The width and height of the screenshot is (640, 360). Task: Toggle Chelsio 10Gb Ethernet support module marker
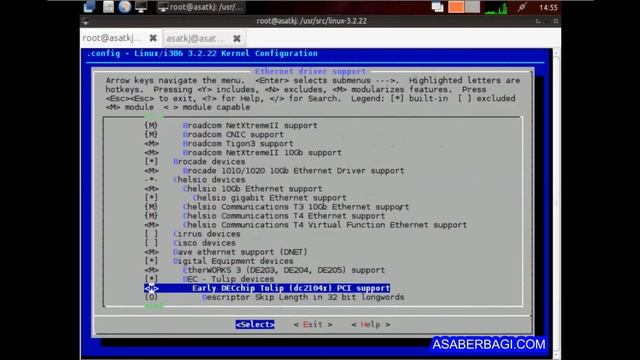point(151,189)
